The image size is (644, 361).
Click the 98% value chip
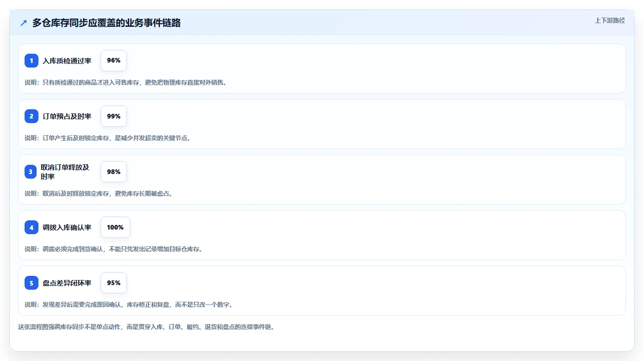point(114,172)
